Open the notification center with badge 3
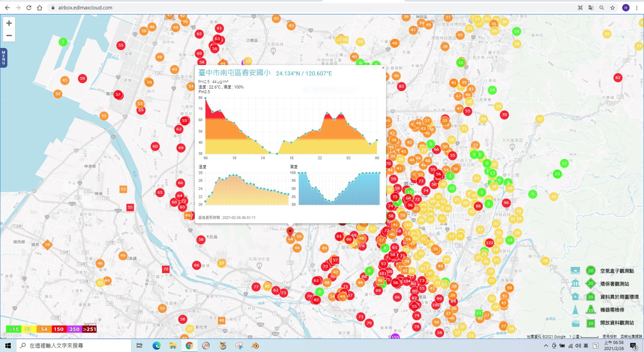Screen dimensions: 644x352 [x=633, y=346]
